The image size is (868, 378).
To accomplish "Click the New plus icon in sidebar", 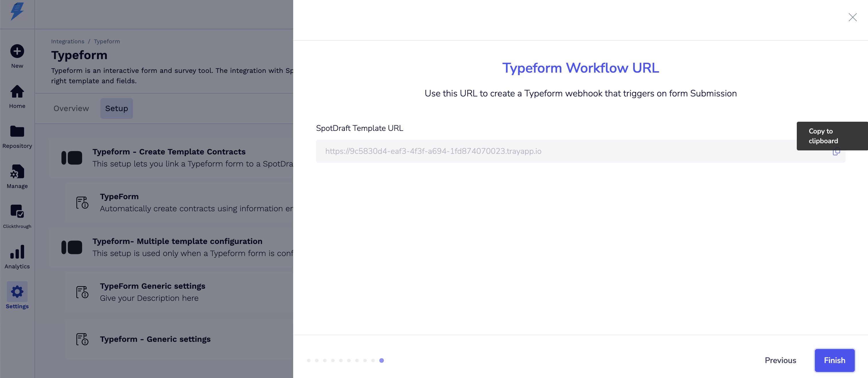I will tap(17, 52).
